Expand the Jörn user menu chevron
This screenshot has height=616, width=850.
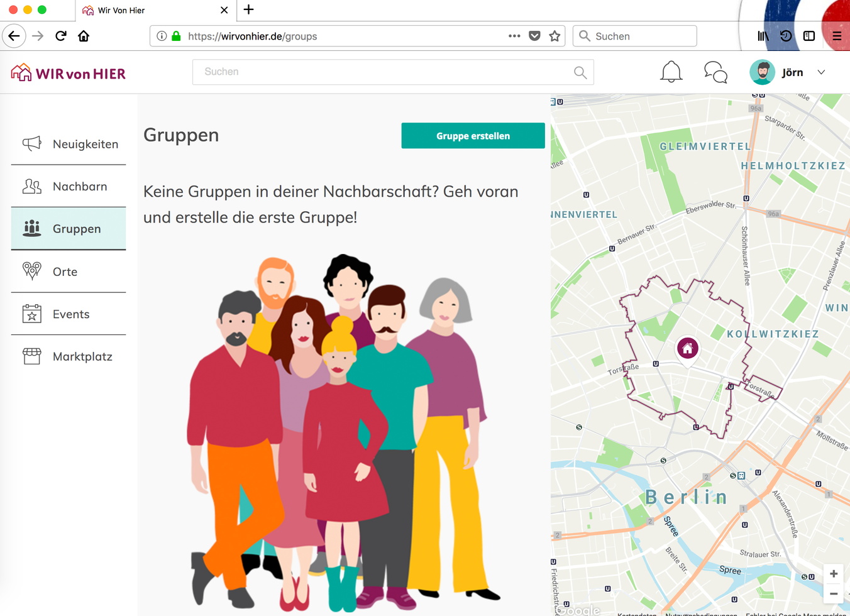coord(821,72)
